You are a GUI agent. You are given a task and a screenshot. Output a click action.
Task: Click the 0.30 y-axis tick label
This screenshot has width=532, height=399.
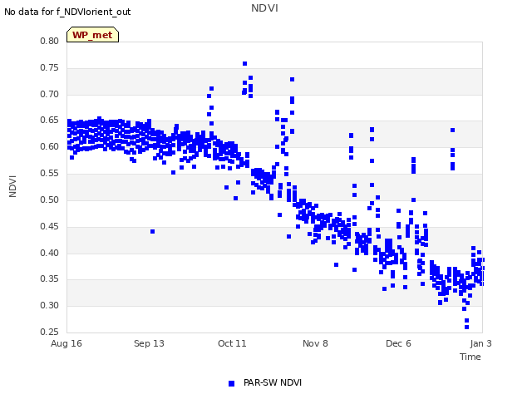[50, 305]
